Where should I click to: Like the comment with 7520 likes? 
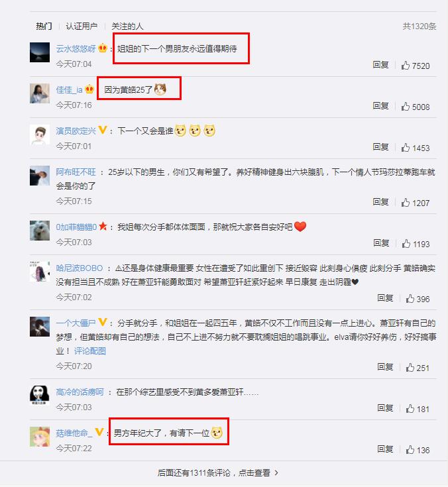coord(405,65)
